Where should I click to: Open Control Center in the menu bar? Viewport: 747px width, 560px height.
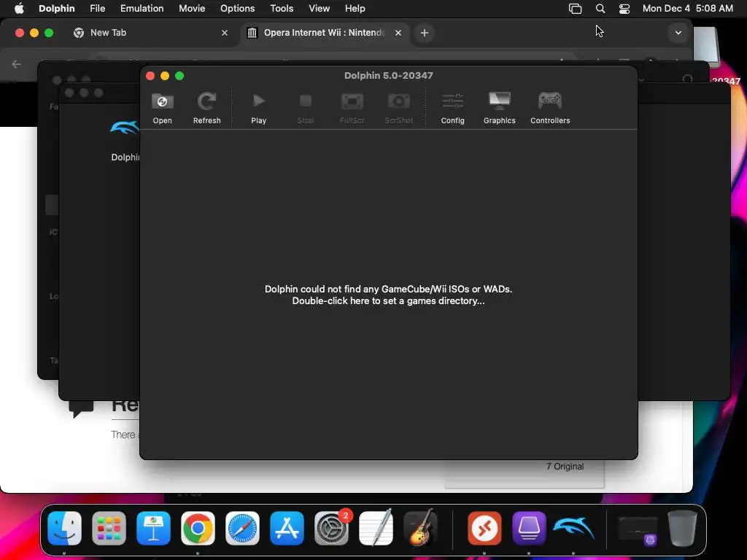[624, 9]
